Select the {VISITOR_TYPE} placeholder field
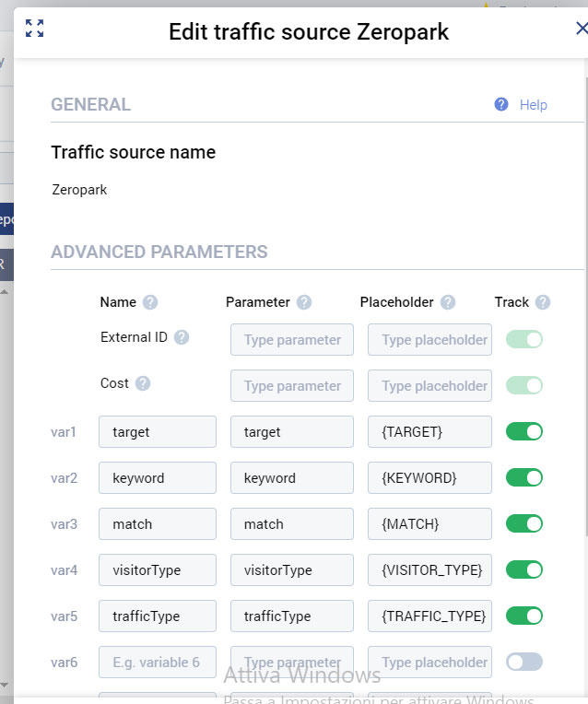 pos(429,569)
